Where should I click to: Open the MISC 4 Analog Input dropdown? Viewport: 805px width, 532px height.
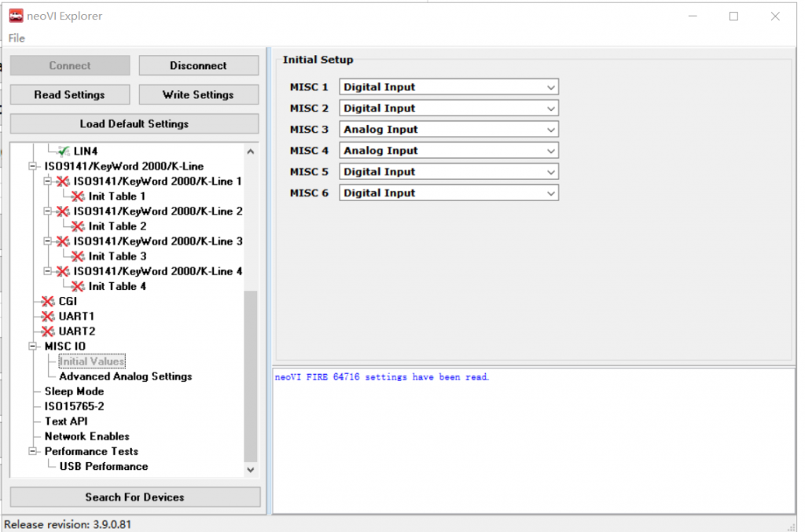coord(449,151)
